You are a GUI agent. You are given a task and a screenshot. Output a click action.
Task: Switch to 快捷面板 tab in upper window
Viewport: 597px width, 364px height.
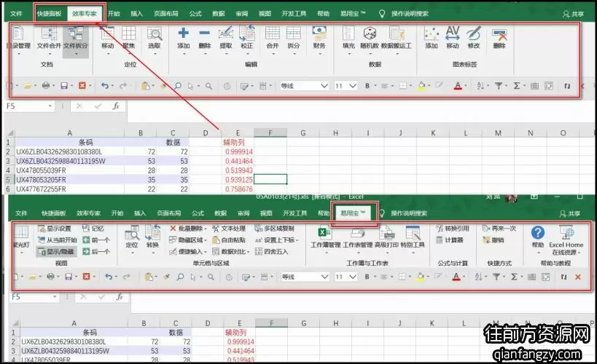49,14
